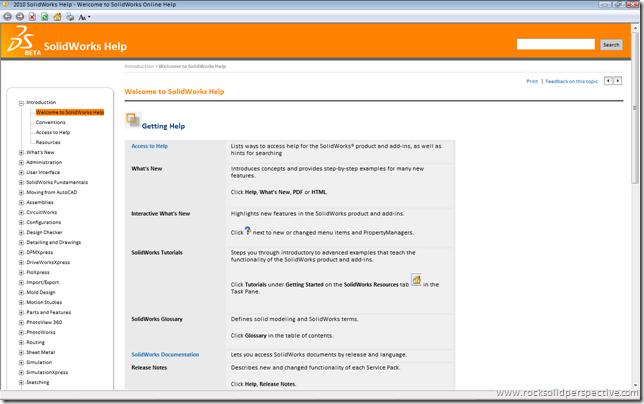This screenshot has width=644, height=404.
Task: Click the Back navigation toolbar icon
Action: (x=7, y=17)
